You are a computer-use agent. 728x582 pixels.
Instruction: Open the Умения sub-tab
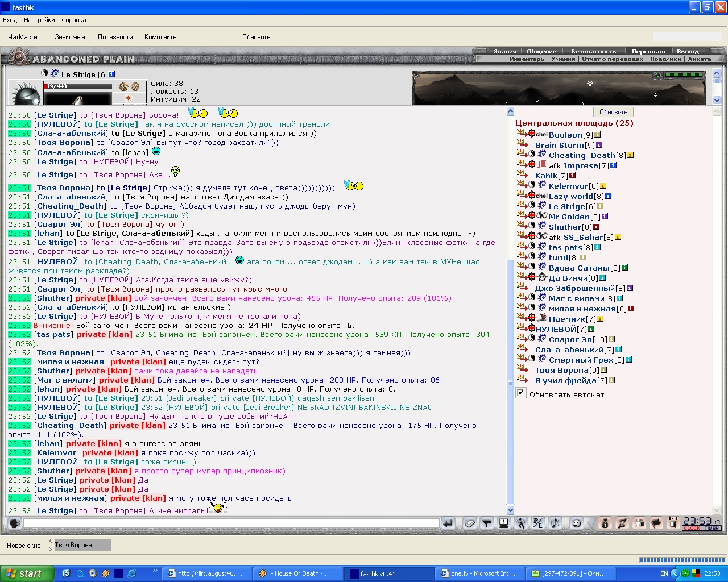pyautogui.click(x=563, y=59)
